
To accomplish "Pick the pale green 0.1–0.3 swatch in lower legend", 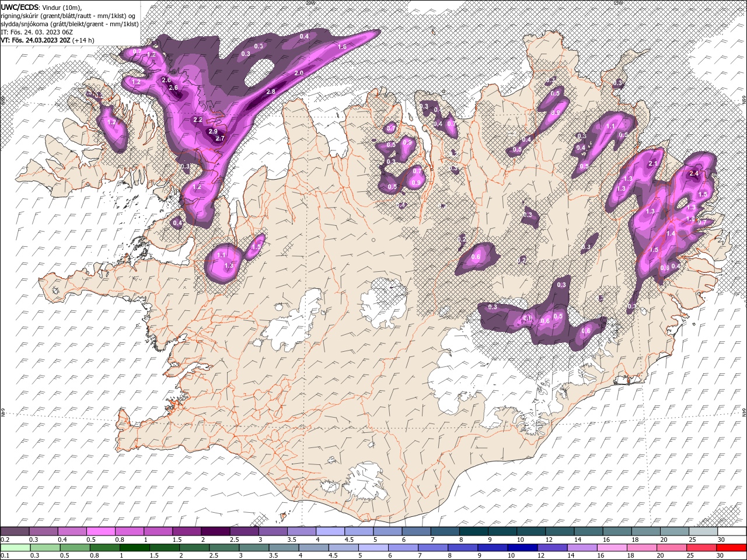I will coord(15,548).
